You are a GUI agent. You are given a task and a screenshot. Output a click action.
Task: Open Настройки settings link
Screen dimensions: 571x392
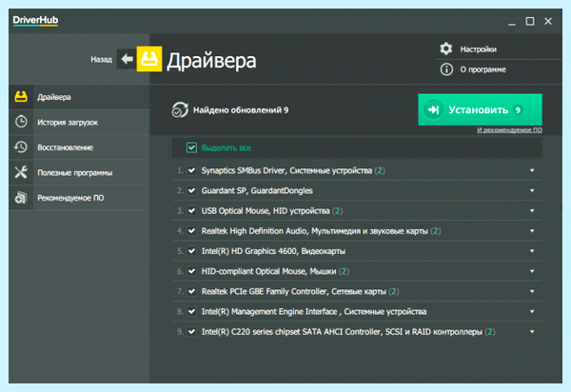point(478,49)
